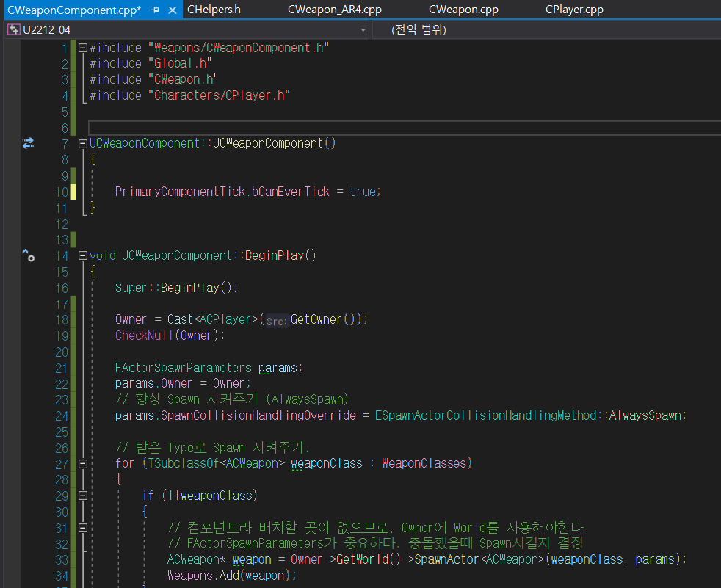Open the CPlayer.cpp tab
Viewport: 721px width, 588px height.
pos(574,10)
